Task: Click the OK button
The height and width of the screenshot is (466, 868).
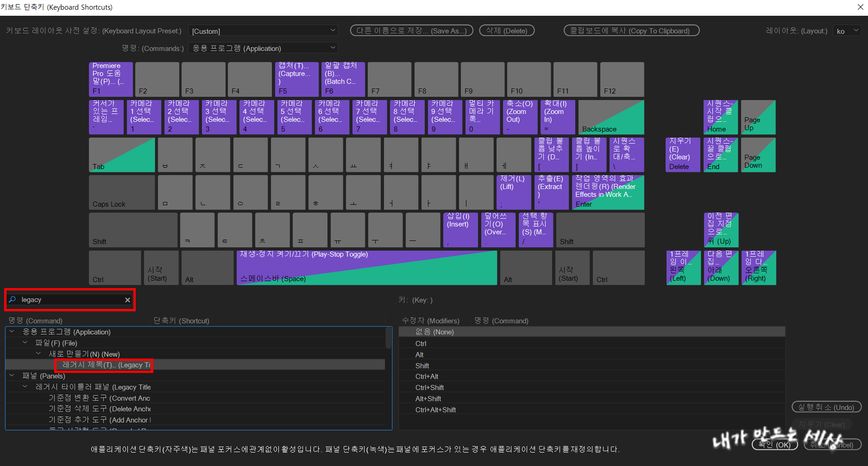Action: pyautogui.click(x=775, y=445)
